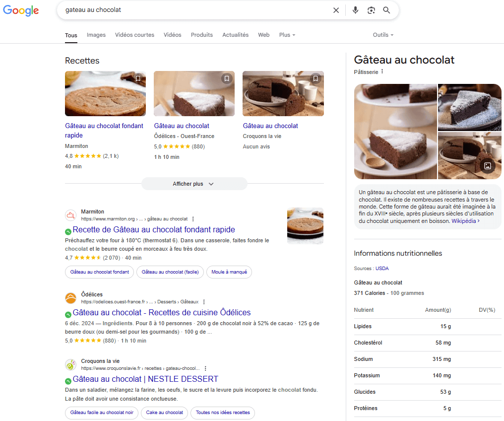Click the Gâteau facile au chocolat noir chip
504x421 pixels.
(x=102, y=413)
